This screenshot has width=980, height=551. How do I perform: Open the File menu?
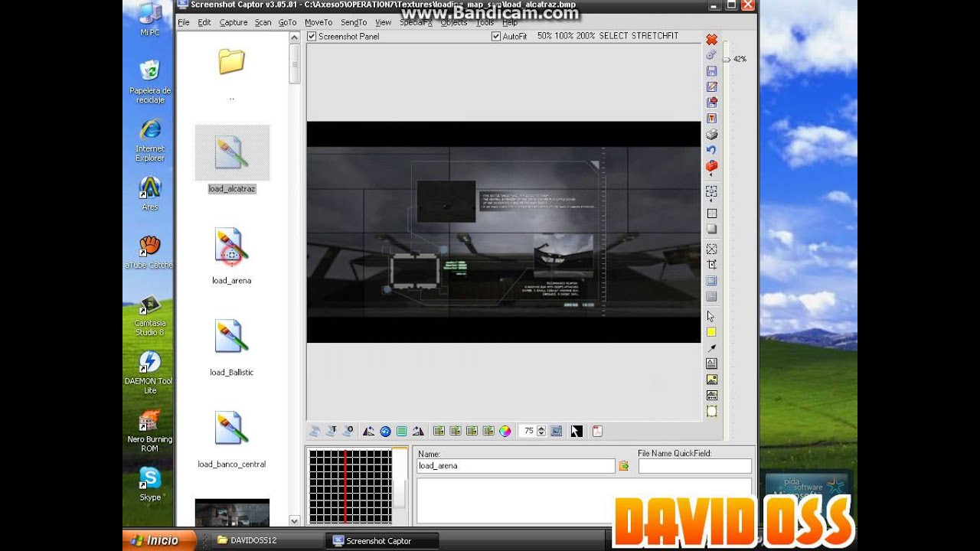pos(184,22)
